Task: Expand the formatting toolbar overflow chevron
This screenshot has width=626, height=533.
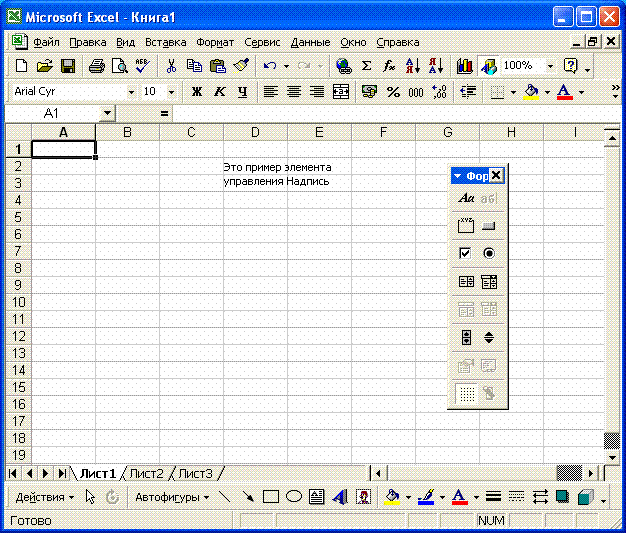Action: point(615,91)
